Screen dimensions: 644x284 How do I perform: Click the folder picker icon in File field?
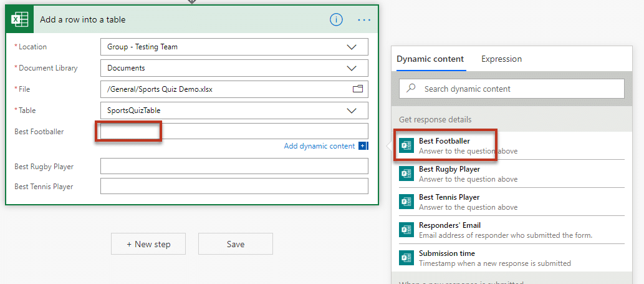click(357, 89)
